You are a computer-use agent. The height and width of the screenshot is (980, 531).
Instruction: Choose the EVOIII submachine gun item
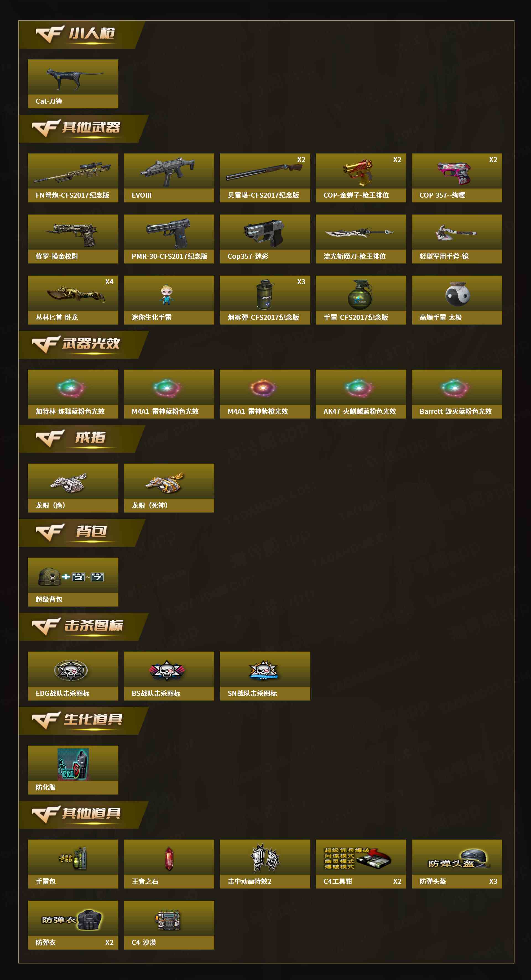pyautogui.click(x=169, y=178)
